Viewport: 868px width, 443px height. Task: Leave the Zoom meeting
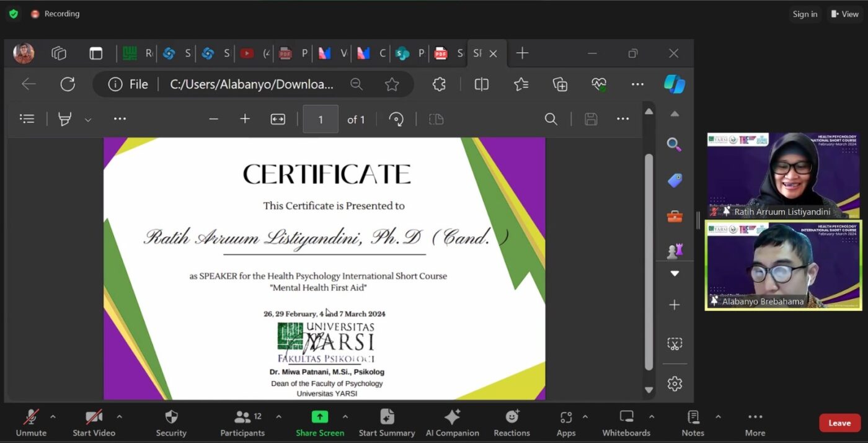click(x=839, y=423)
